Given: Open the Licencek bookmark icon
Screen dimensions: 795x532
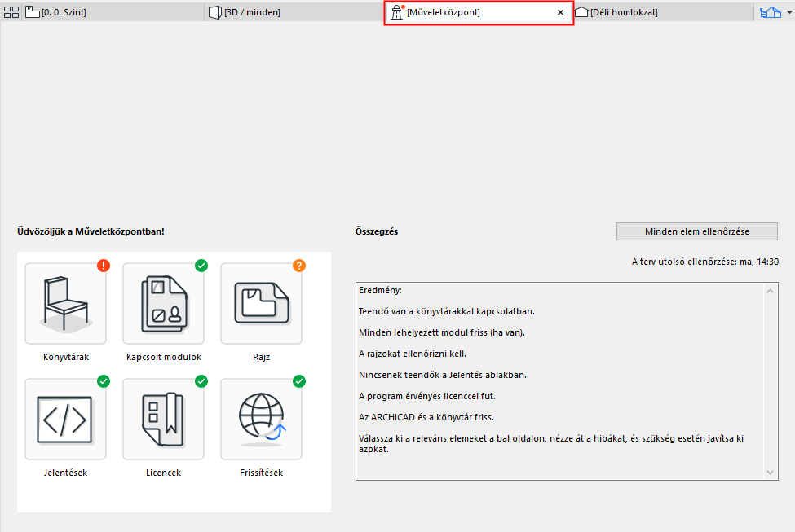Looking at the screenshot, I should point(163,420).
